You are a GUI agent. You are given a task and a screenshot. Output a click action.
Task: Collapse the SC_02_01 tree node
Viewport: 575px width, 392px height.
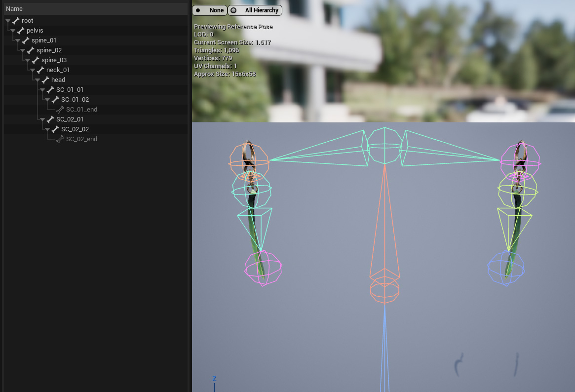tap(42, 120)
